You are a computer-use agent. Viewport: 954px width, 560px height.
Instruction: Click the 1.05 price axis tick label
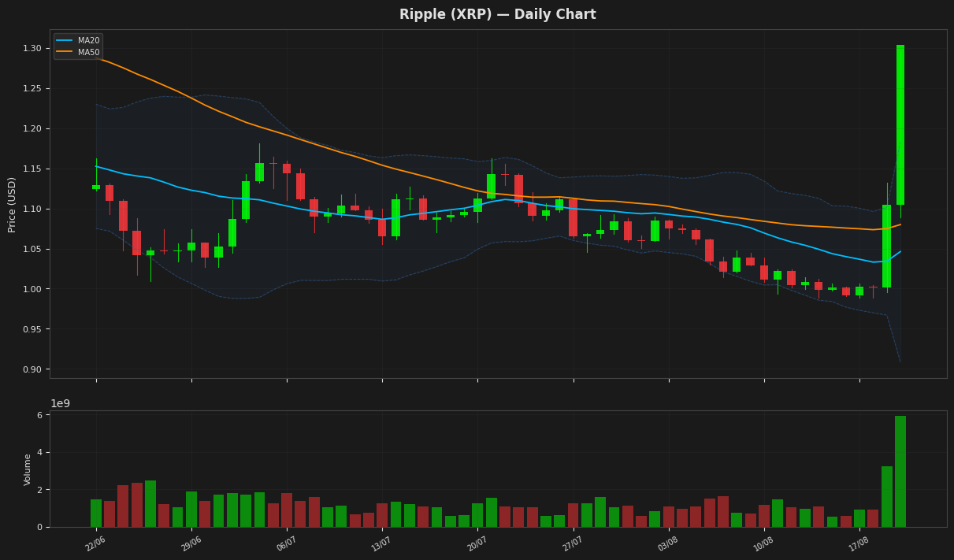click(32, 250)
